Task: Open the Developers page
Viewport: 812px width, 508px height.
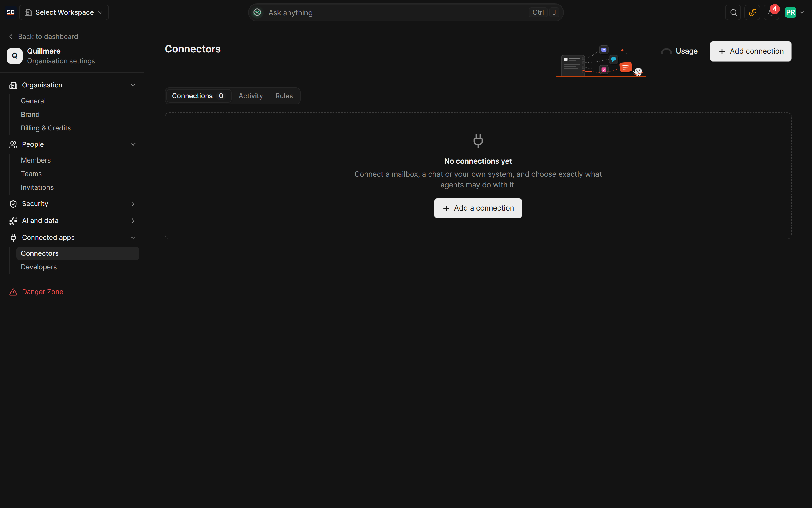Action: click(39, 267)
